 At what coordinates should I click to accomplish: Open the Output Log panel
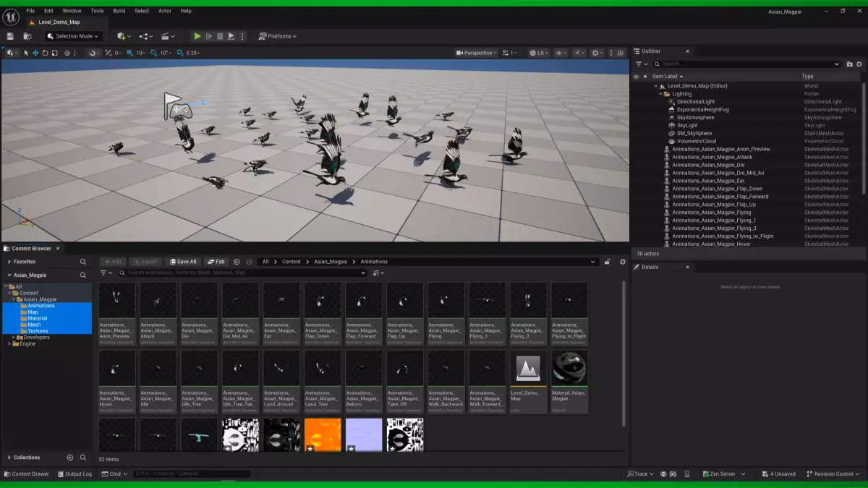pos(75,474)
